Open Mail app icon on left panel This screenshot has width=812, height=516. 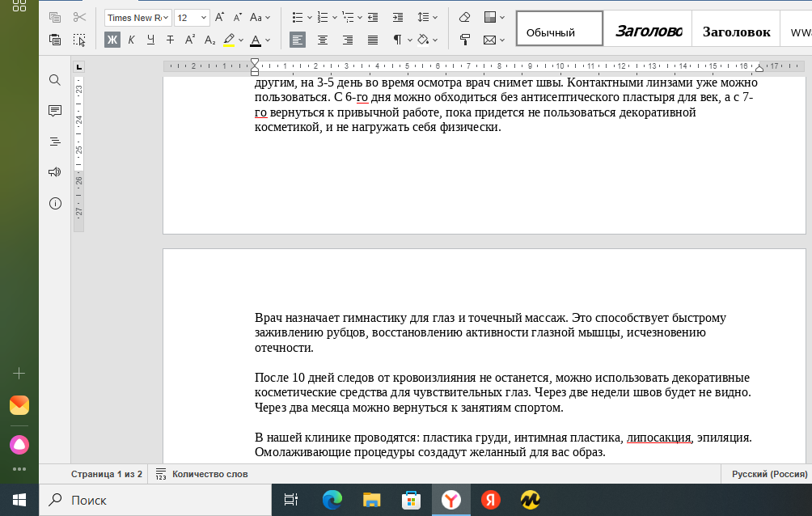tap(19, 405)
